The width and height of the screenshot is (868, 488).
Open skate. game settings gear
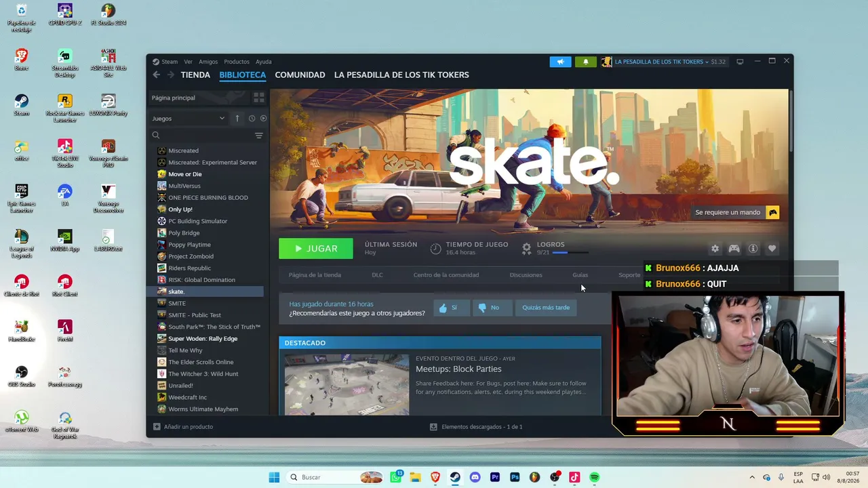715,249
